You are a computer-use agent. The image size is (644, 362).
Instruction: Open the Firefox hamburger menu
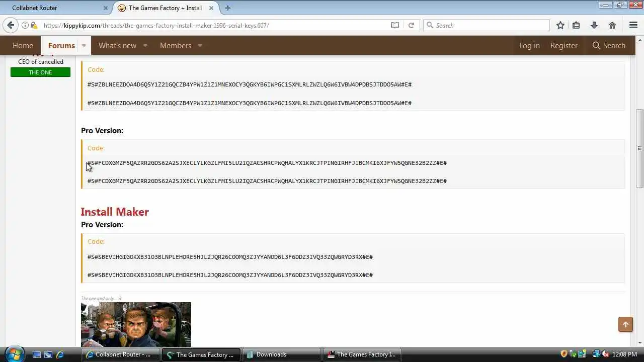(633, 25)
